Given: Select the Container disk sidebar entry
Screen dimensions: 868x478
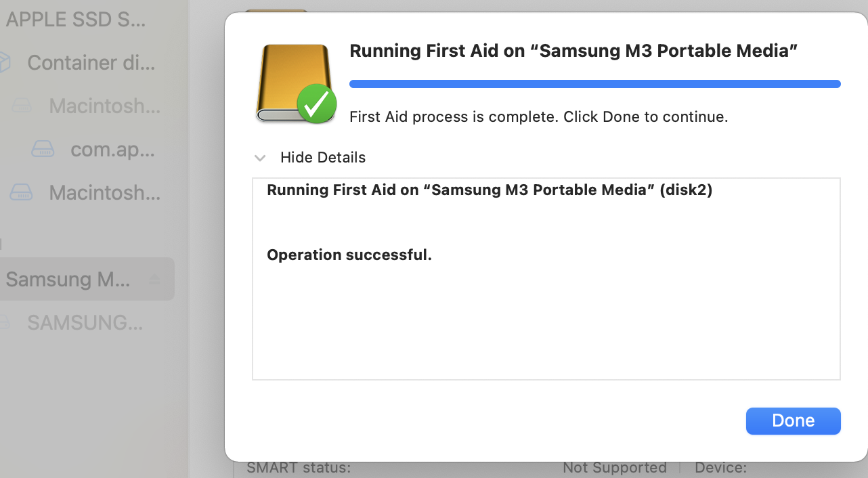Looking at the screenshot, I should 91,63.
